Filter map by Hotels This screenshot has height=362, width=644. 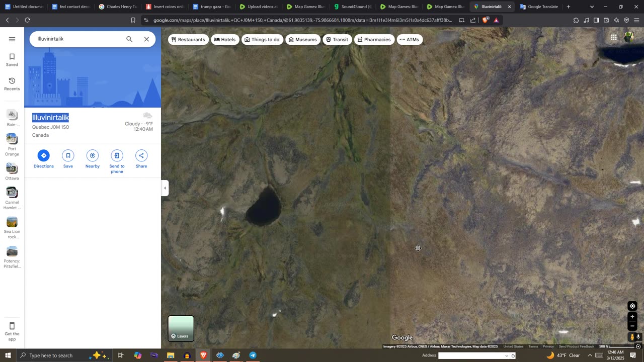tap(224, 39)
